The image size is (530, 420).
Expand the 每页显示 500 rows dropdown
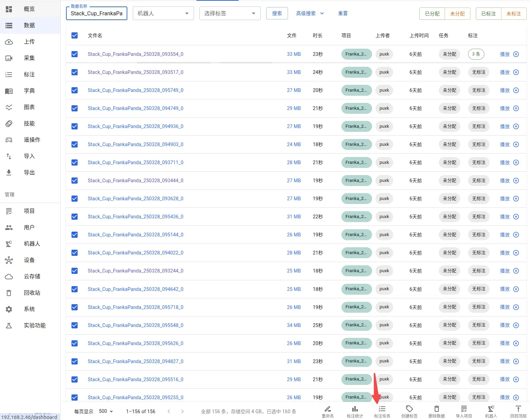[106, 411]
